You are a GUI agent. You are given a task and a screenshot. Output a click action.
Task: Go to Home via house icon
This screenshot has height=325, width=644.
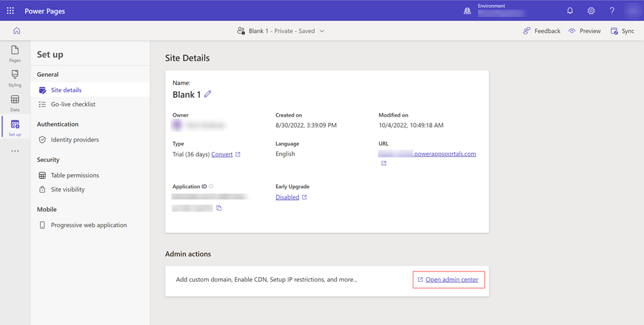click(17, 31)
